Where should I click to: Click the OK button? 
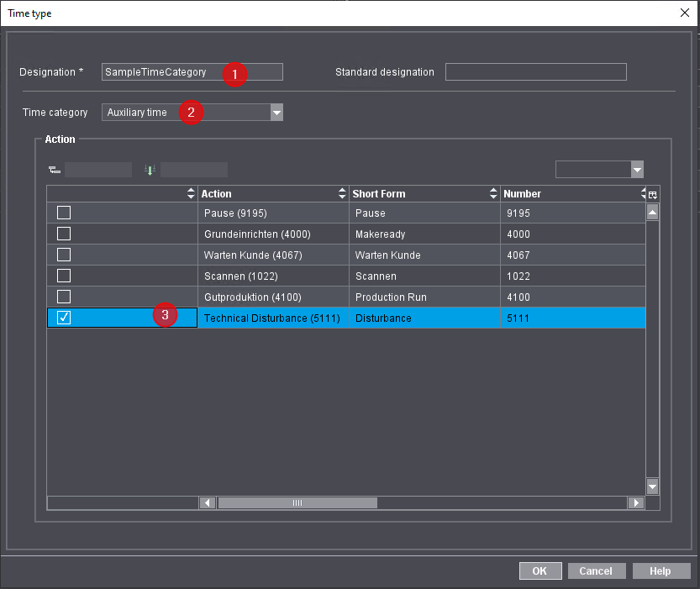(540, 571)
